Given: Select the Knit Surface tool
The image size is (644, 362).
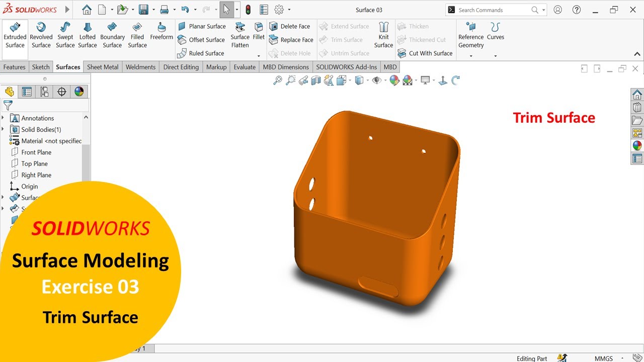Looking at the screenshot, I should click(383, 35).
